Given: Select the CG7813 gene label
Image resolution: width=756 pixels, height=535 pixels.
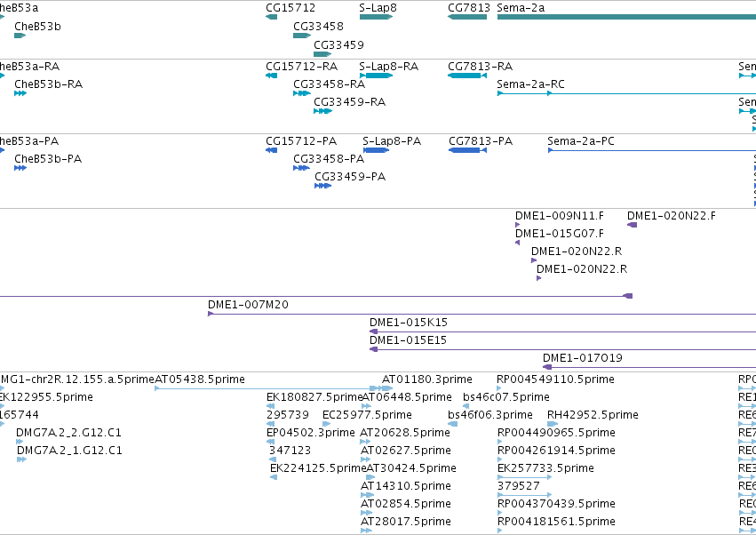Looking at the screenshot, I should tap(469, 8).
